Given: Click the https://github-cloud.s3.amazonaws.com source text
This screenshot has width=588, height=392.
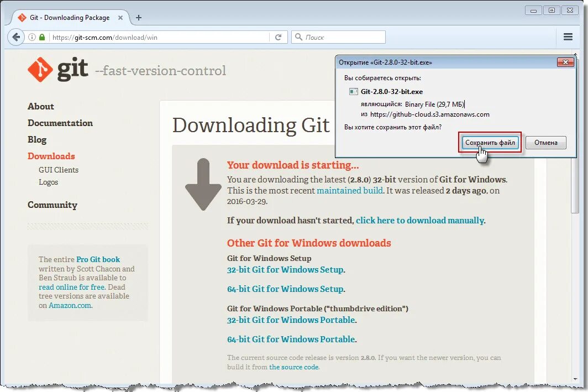Looking at the screenshot, I should coord(430,114).
